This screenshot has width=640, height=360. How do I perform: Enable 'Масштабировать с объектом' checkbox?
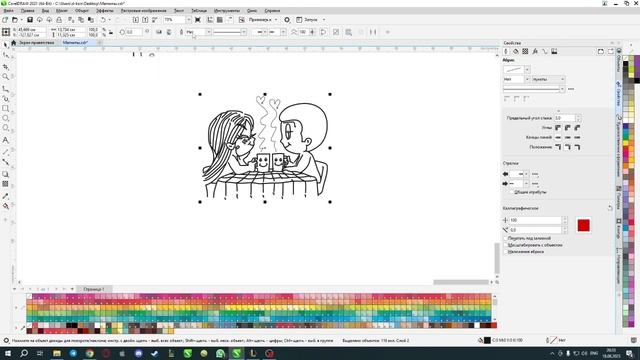[x=505, y=245]
